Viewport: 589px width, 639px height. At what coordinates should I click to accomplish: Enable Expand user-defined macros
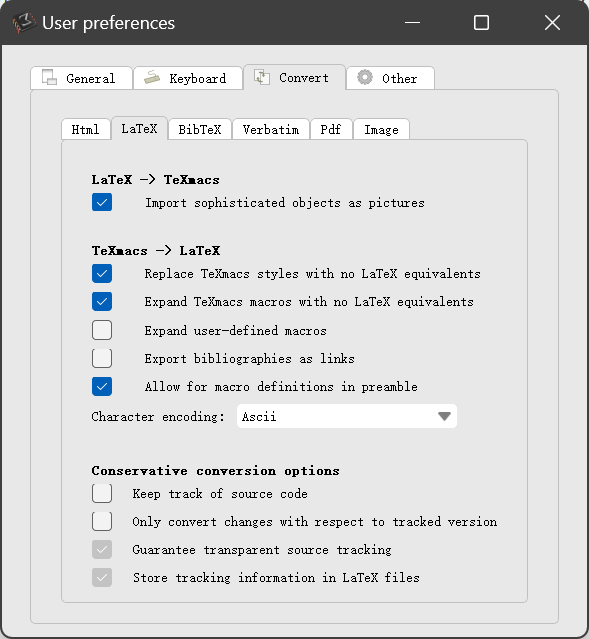[102, 330]
